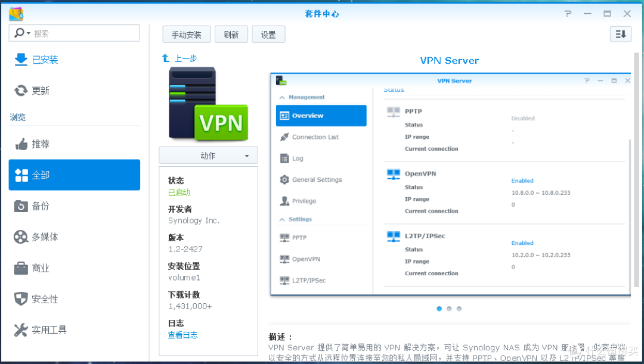Click the PPTP status network icon
This screenshot has width=644, height=364.
pyautogui.click(x=394, y=111)
